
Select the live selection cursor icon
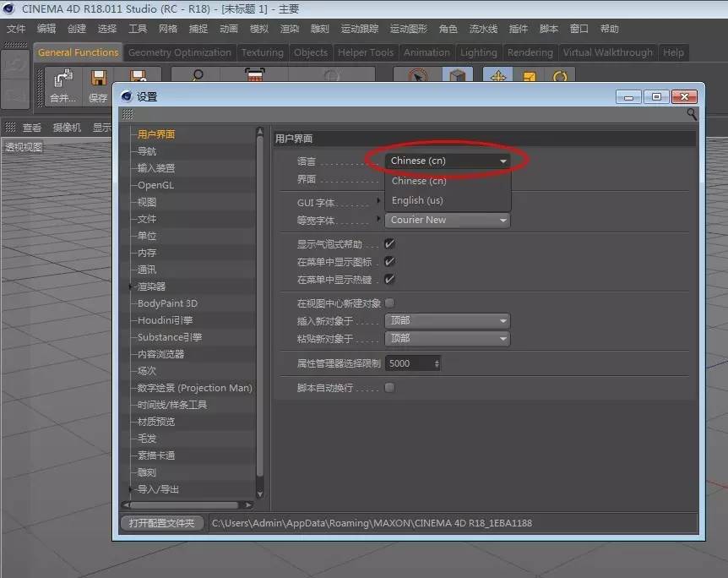(x=417, y=75)
